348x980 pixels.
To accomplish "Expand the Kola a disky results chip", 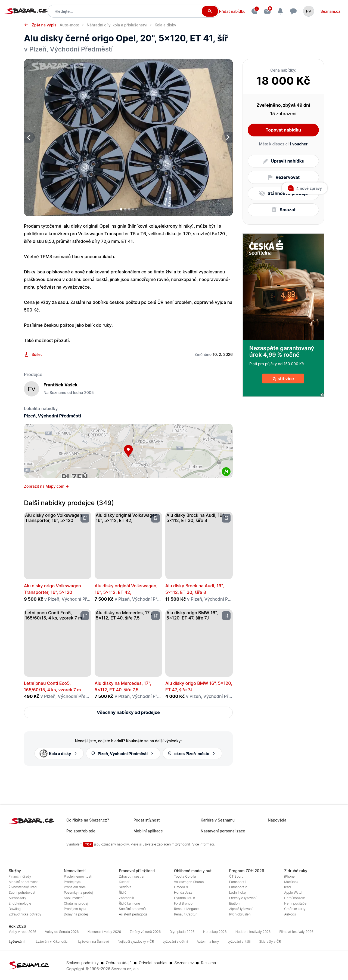I will (59, 753).
